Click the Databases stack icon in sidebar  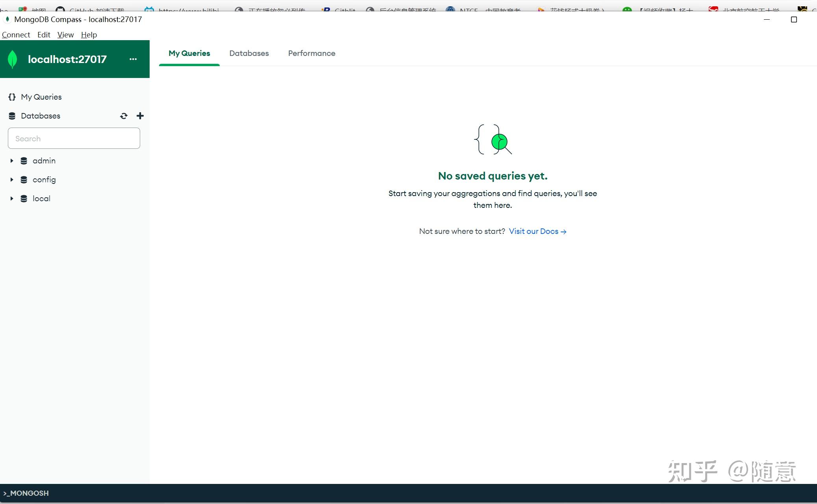(x=12, y=116)
